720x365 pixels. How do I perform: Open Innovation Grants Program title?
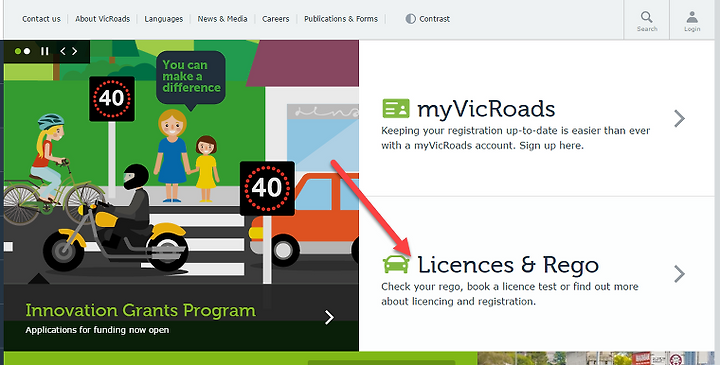tap(141, 311)
